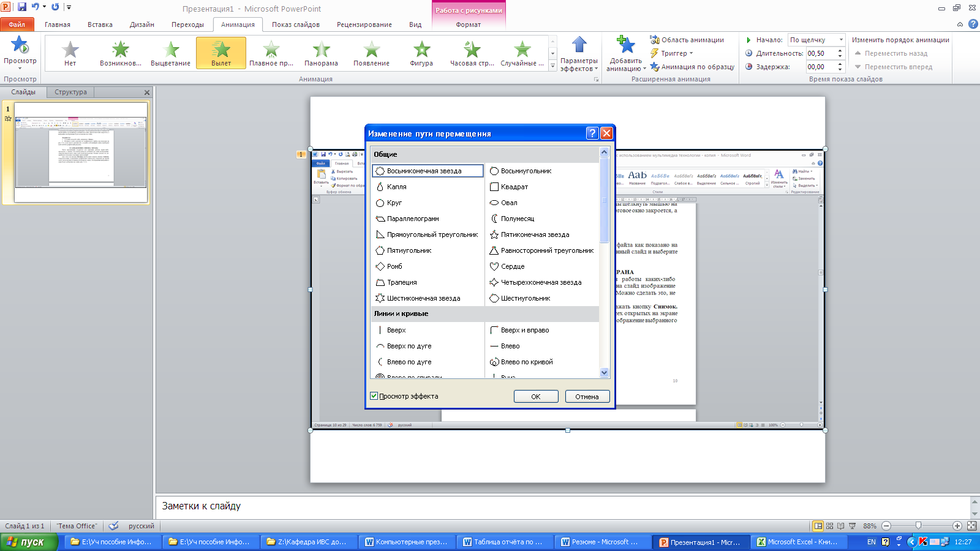This screenshot has width=980, height=551.
Task: Open PowerPoint help question mark icon
Action: 973,24
